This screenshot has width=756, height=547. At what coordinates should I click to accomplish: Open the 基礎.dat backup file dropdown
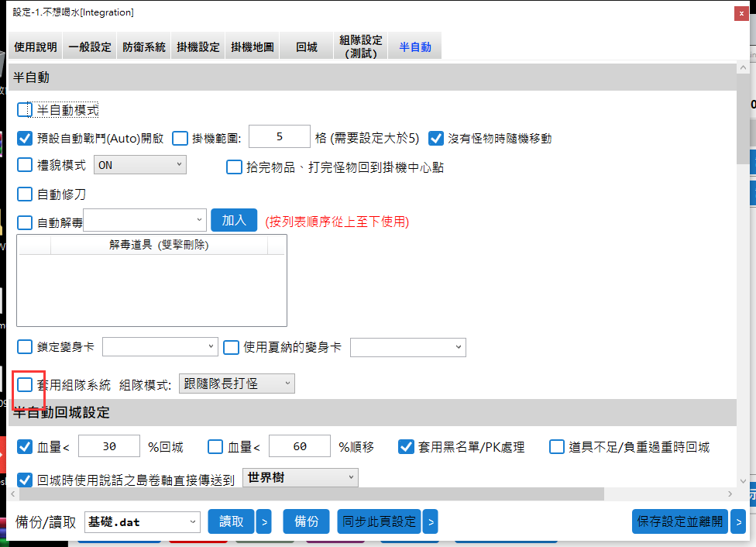pyautogui.click(x=143, y=522)
